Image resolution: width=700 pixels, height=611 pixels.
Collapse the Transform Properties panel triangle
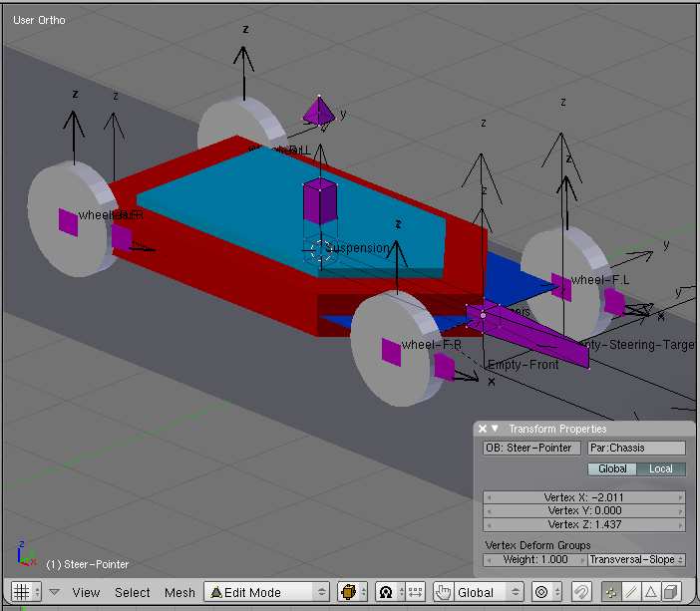[495, 428]
